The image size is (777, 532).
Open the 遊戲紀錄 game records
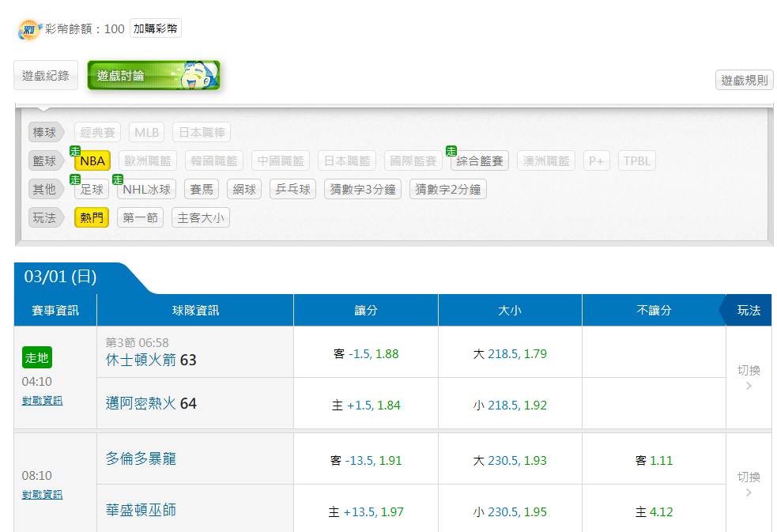point(46,76)
